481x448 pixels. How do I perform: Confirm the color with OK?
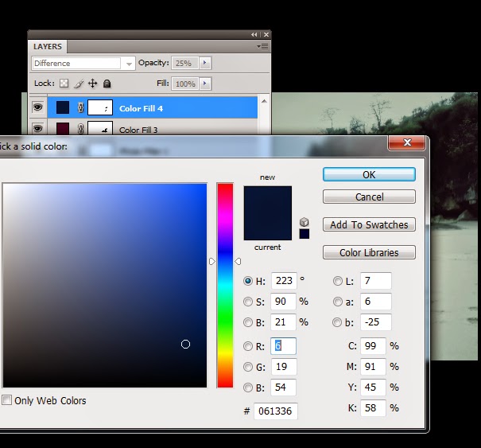[369, 174]
